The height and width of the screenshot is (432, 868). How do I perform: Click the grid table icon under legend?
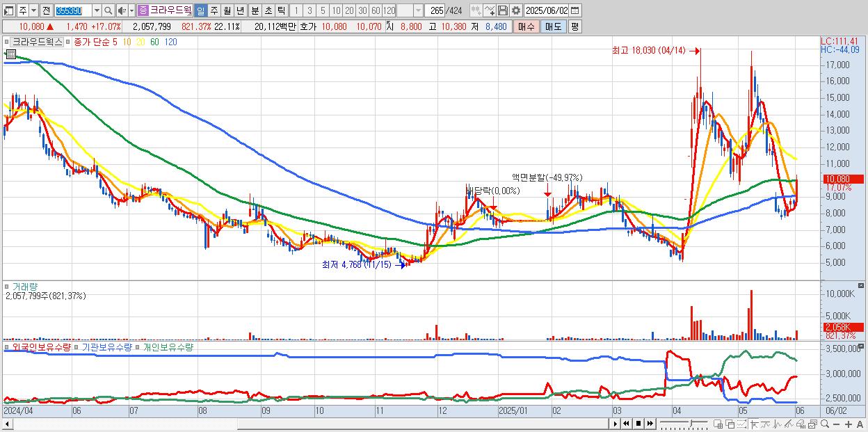(11, 54)
